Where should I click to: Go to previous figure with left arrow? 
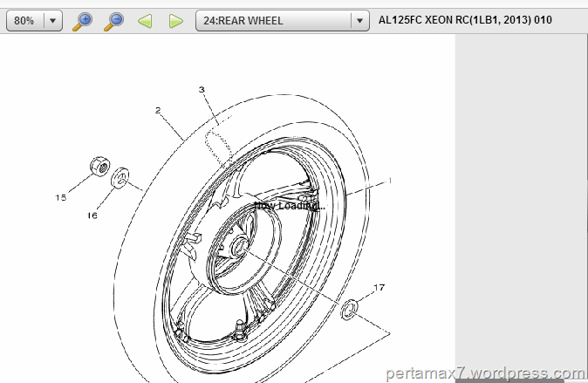pyautogui.click(x=145, y=21)
